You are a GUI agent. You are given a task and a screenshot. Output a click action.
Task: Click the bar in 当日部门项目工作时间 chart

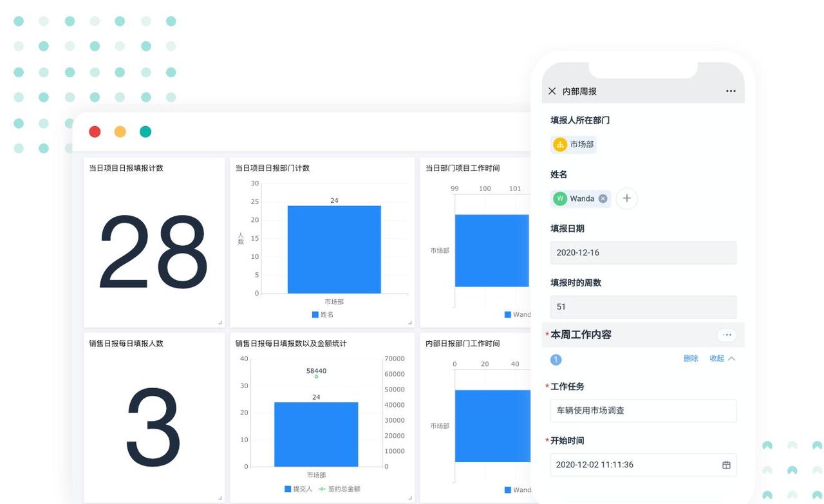click(492, 250)
